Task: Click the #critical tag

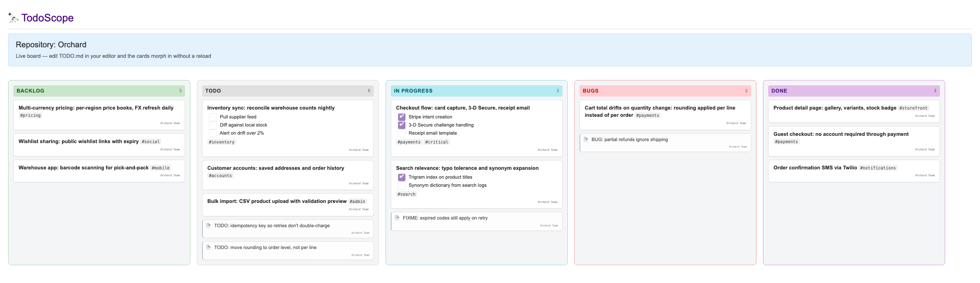Action: 437,142
